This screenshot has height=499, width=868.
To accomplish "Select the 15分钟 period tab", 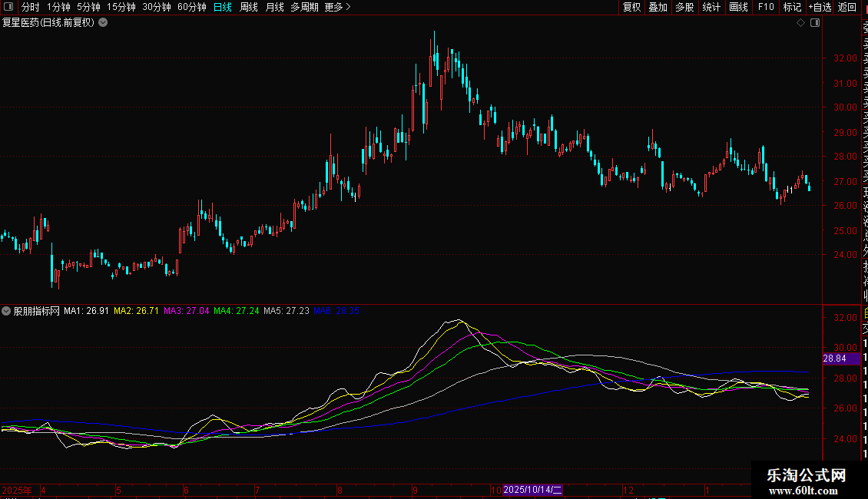I will (121, 7).
